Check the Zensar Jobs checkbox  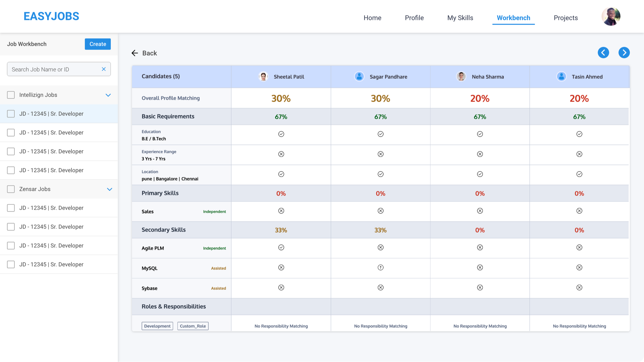coord(11,189)
